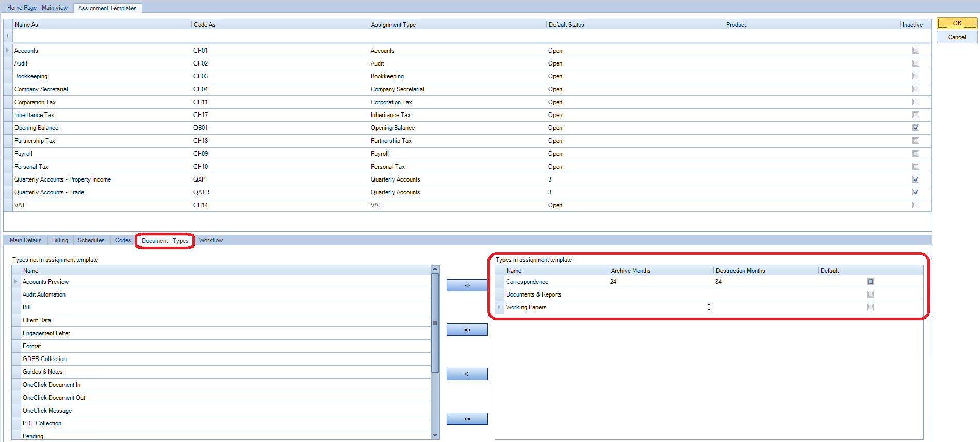Click the Destruction Months column header

[x=766, y=271]
